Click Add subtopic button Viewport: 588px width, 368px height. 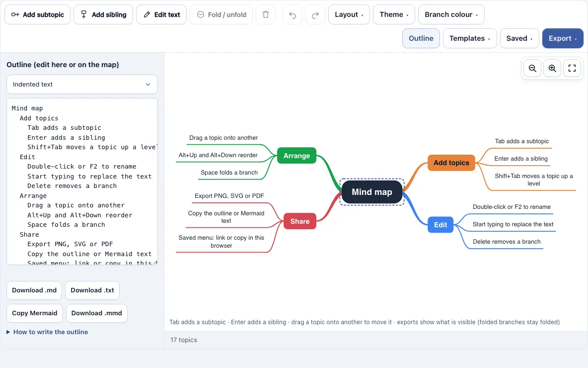[38, 14]
